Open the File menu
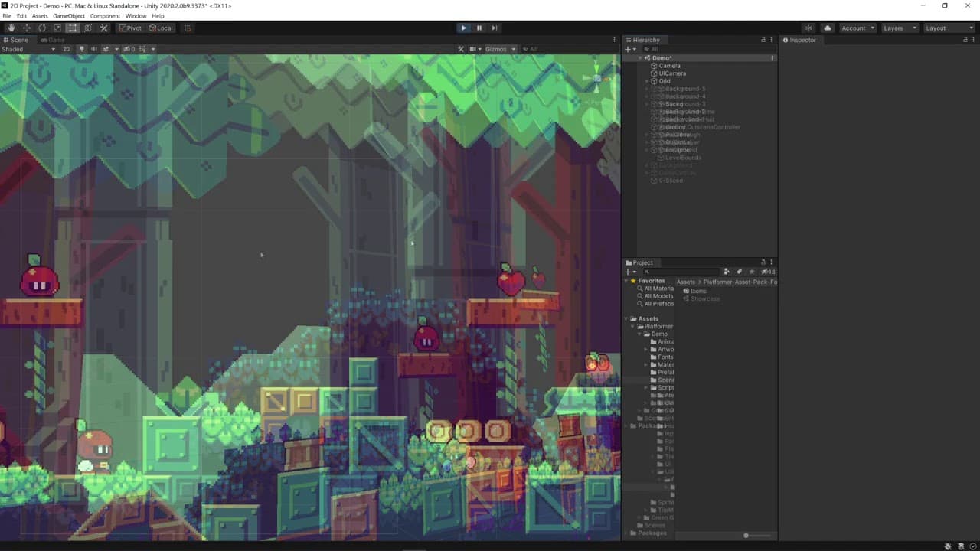 click(x=7, y=16)
